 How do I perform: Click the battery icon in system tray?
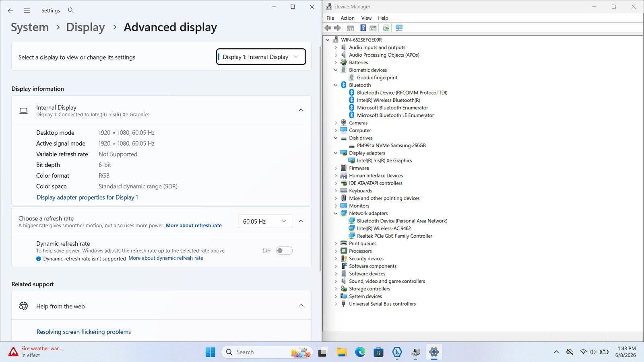click(604, 352)
